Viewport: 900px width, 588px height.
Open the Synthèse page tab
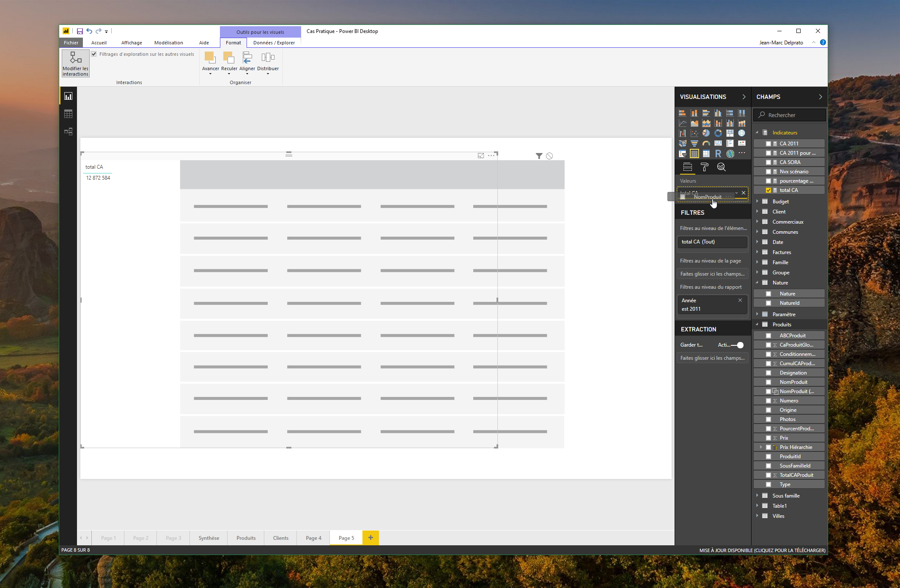(209, 538)
